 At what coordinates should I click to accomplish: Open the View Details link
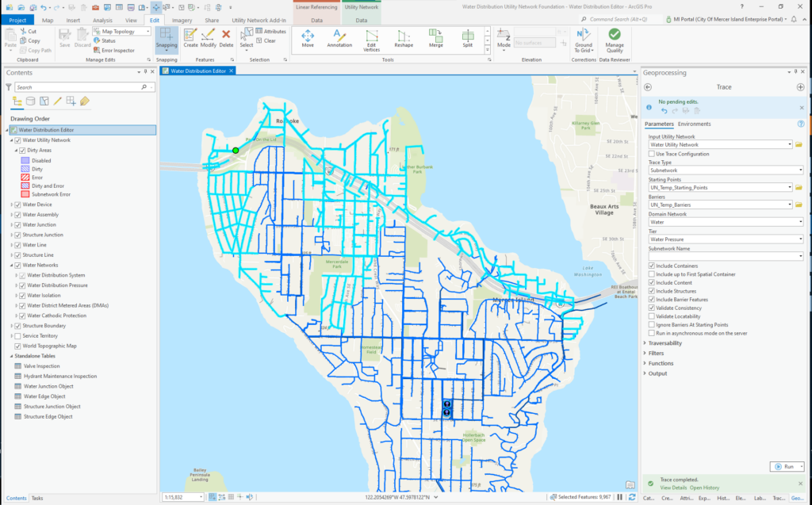(673, 488)
